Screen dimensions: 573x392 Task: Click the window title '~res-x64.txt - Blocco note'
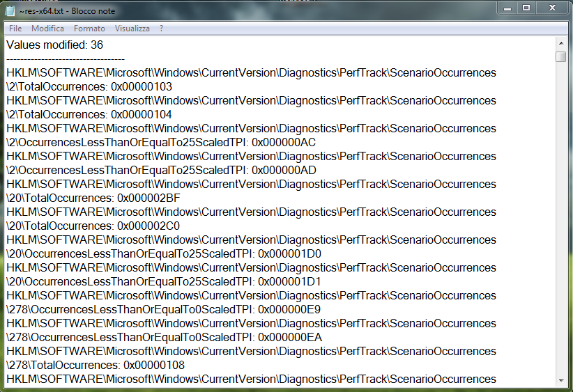tap(67, 11)
